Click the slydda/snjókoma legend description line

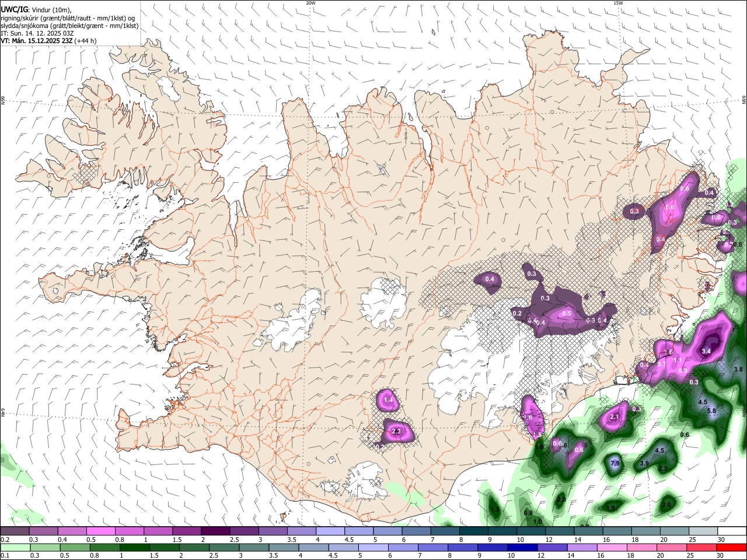tap(69, 26)
